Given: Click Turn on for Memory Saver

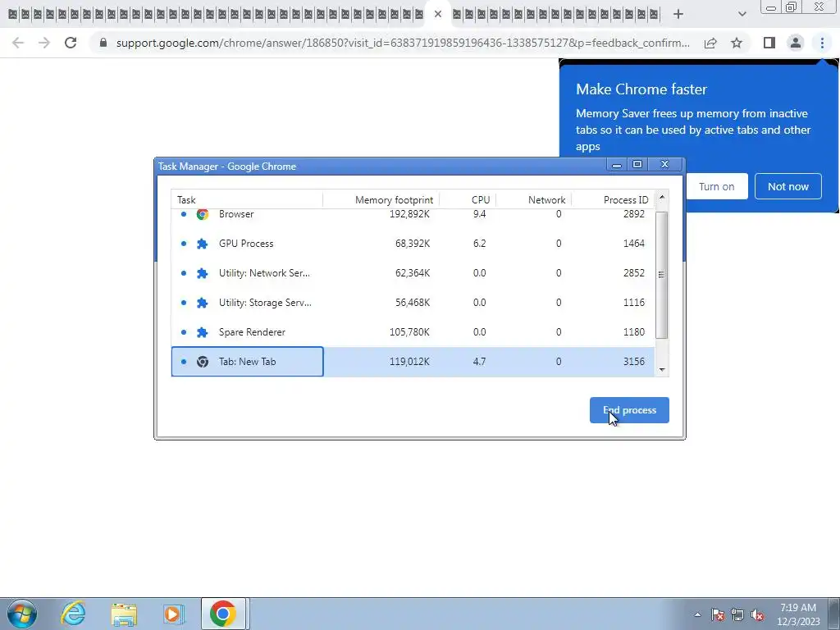Looking at the screenshot, I should [716, 186].
